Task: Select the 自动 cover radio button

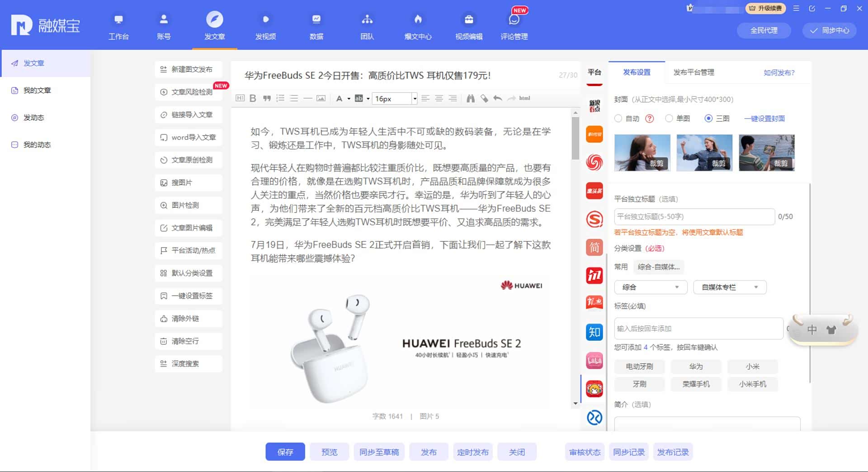Action: (618, 119)
